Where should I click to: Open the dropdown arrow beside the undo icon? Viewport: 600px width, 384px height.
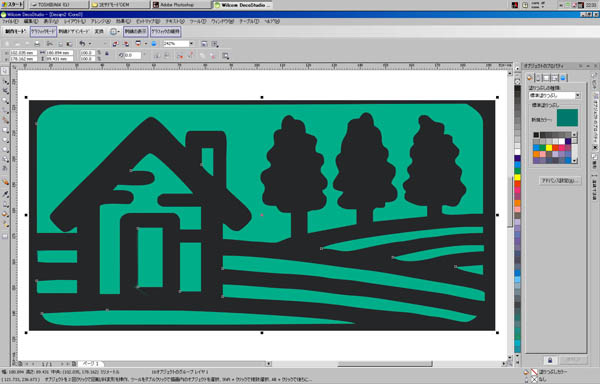point(90,44)
